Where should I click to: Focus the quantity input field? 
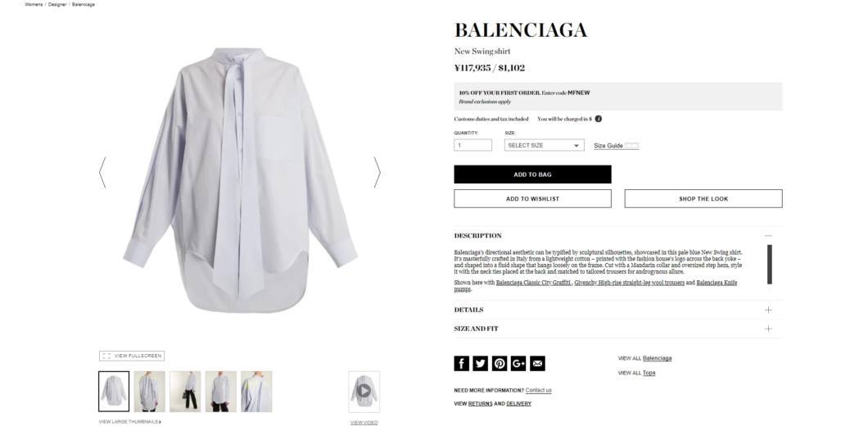point(472,145)
